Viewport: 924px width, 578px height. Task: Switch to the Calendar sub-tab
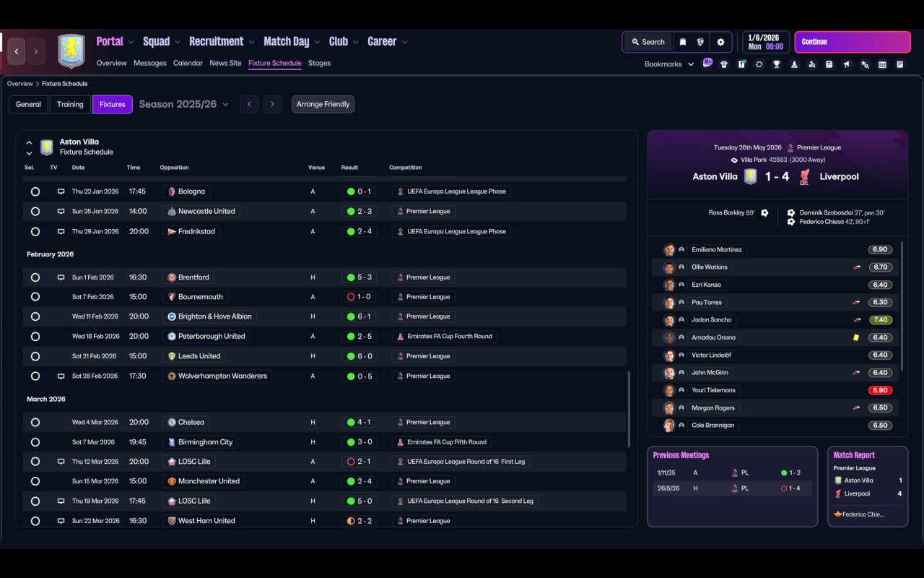click(188, 64)
